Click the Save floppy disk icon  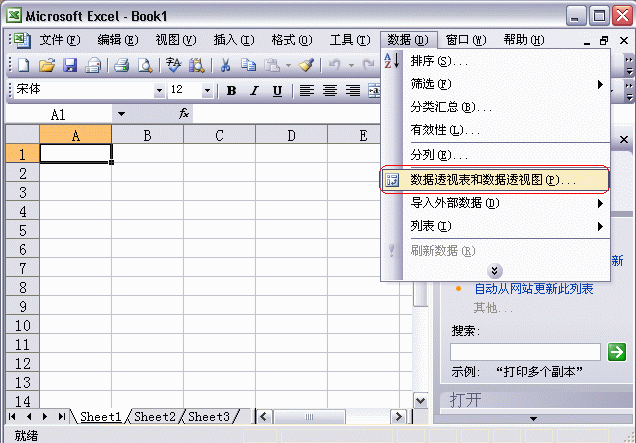[70, 65]
